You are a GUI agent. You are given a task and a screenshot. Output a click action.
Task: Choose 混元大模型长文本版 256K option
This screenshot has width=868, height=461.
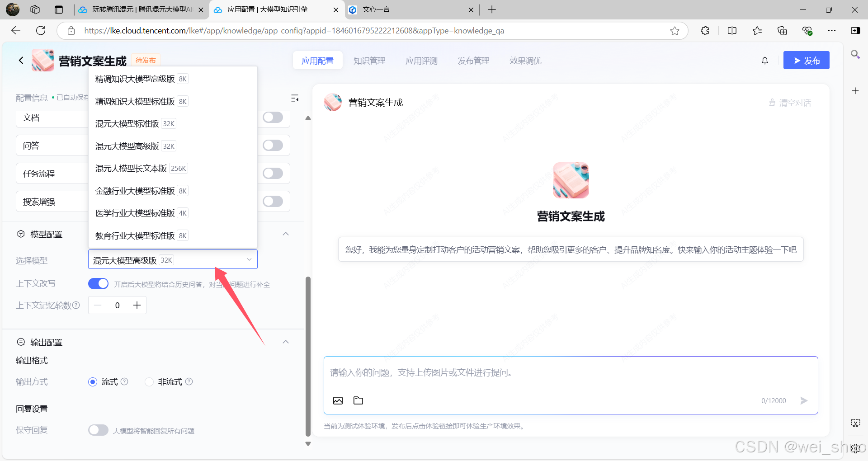(173, 168)
